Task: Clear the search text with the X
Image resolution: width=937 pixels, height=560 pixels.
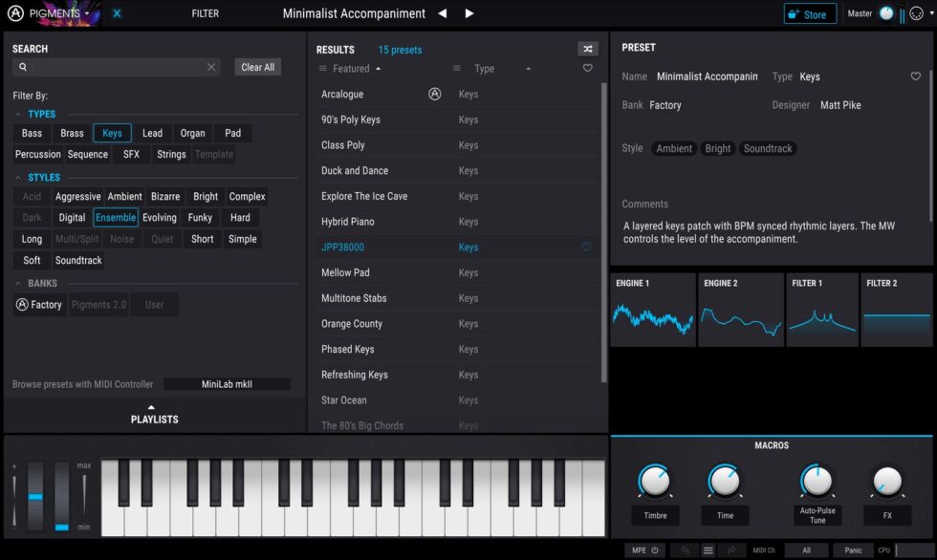Action: point(211,67)
